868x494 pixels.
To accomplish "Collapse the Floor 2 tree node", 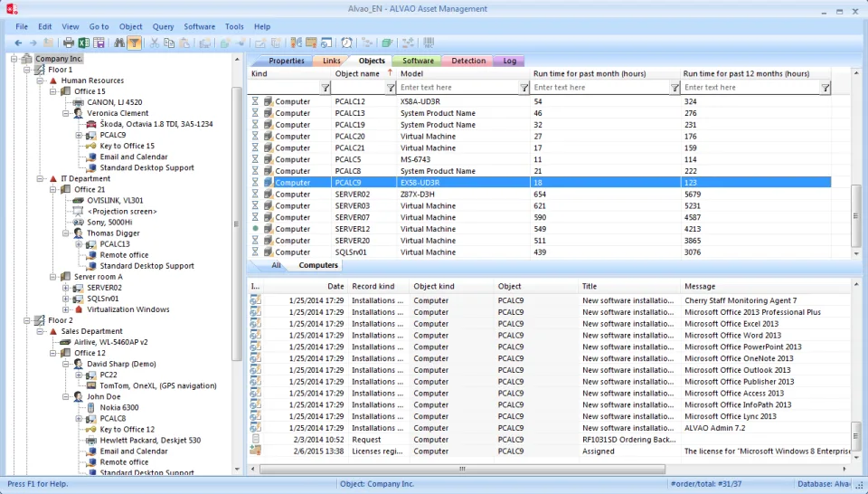I will (x=26, y=320).
